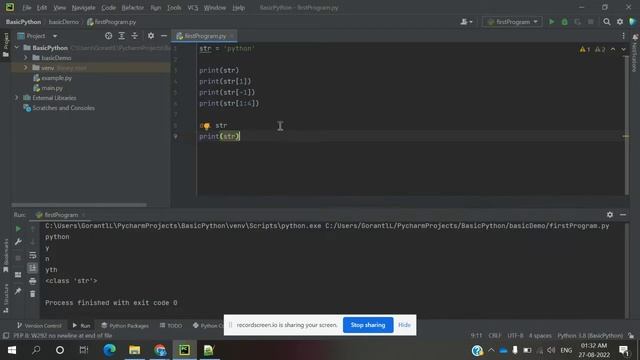Toggle the Structure side tool window
The width and height of the screenshot is (640, 360).
coord(5,298)
